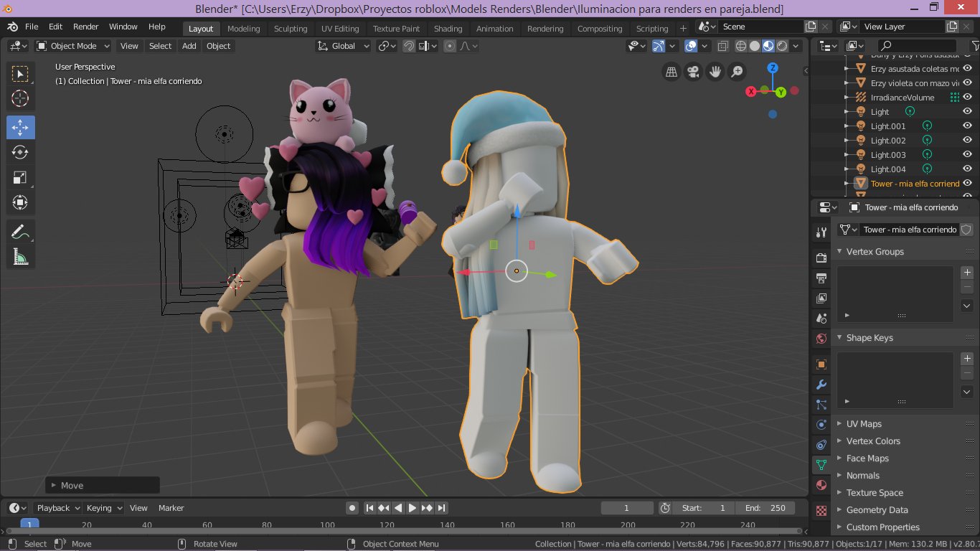This screenshot has height=551, width=980.
Task: Open the Add menu in viewport header
Action: tap(189, 46)
